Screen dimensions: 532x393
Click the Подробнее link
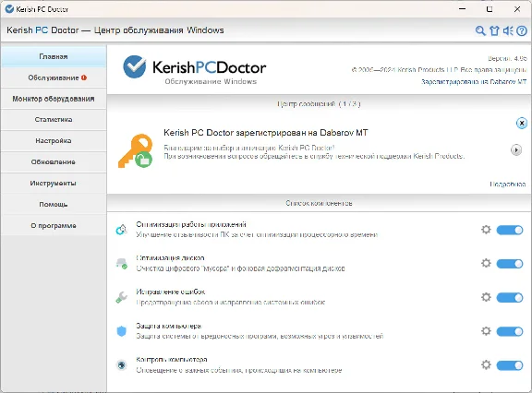pos(508,184)
